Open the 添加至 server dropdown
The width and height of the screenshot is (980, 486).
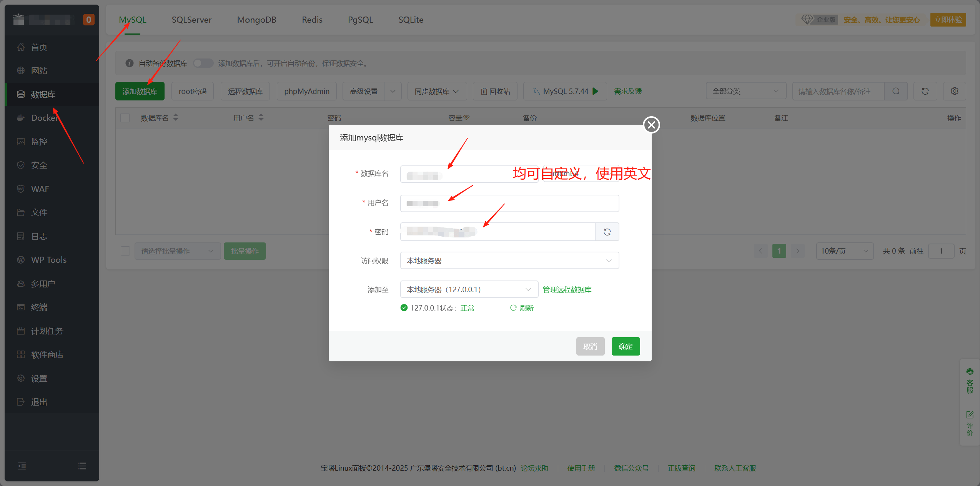point(469,289)
